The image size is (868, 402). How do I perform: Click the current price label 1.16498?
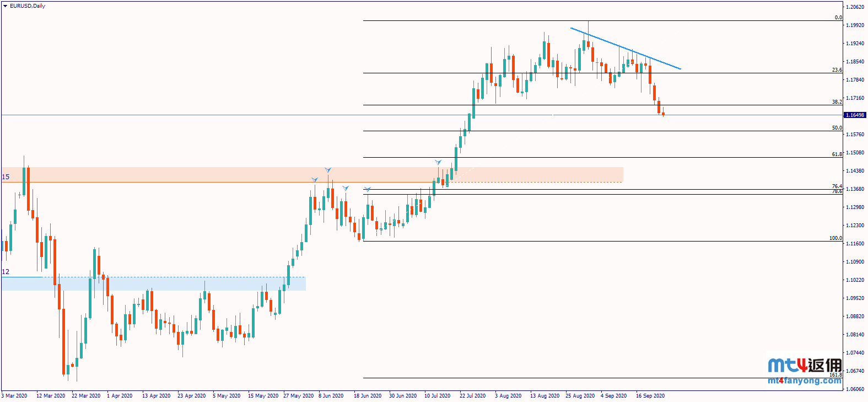click(855, 115)
